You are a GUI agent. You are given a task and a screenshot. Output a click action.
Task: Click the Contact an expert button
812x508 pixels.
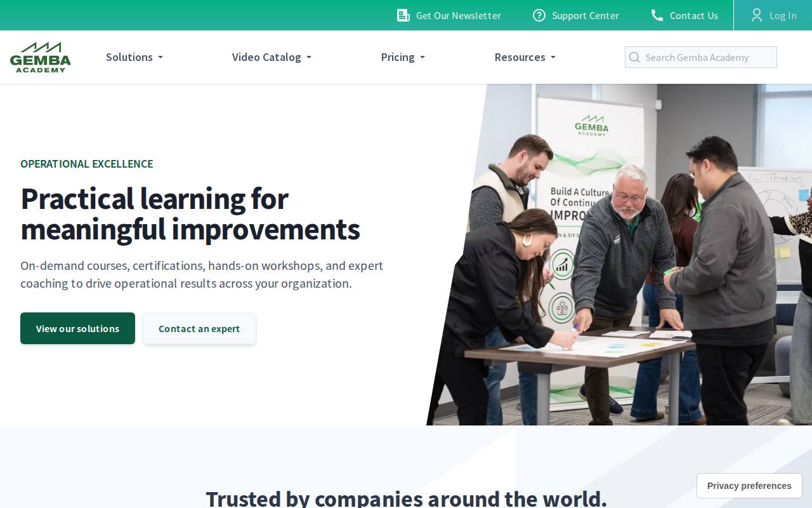point(199,328)
